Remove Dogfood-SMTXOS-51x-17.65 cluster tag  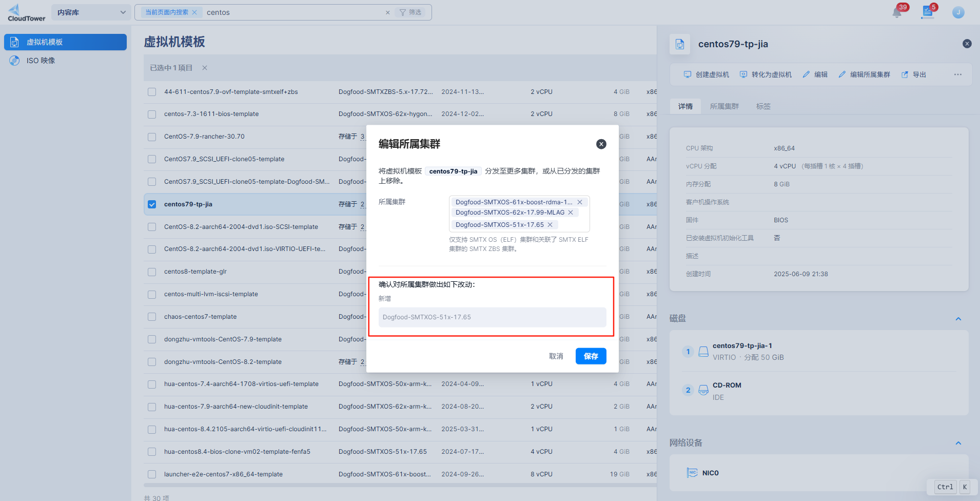coord(550,225)
